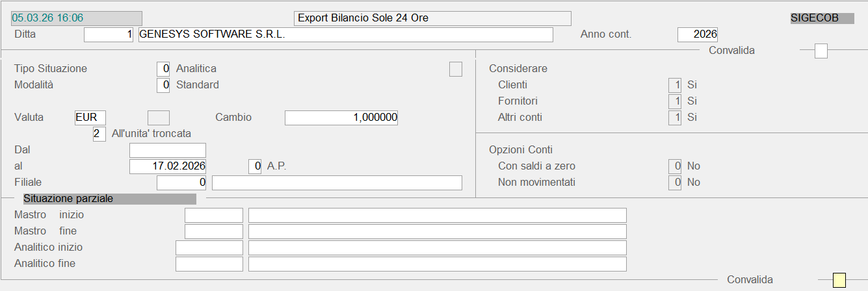
Task: Select the Modalità code field
Action: pyautogui.click(x=163, y=85)
